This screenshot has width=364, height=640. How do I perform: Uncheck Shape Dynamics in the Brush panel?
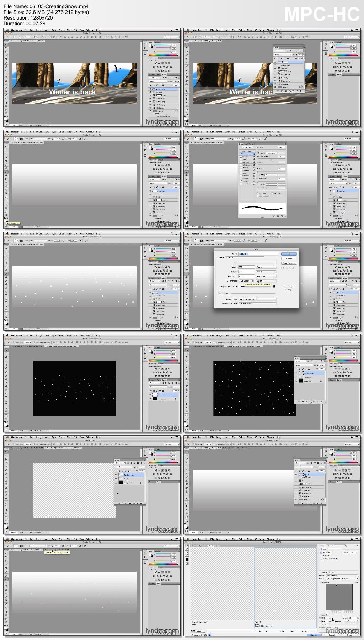(x=241, y=154)
